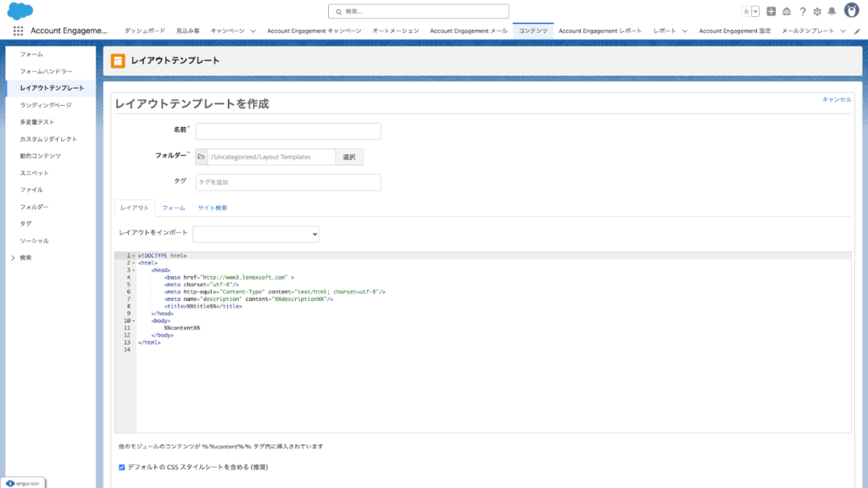Click the Salesforce cloud logo
This screenshot has width=868, height=488.
[19, 11]
